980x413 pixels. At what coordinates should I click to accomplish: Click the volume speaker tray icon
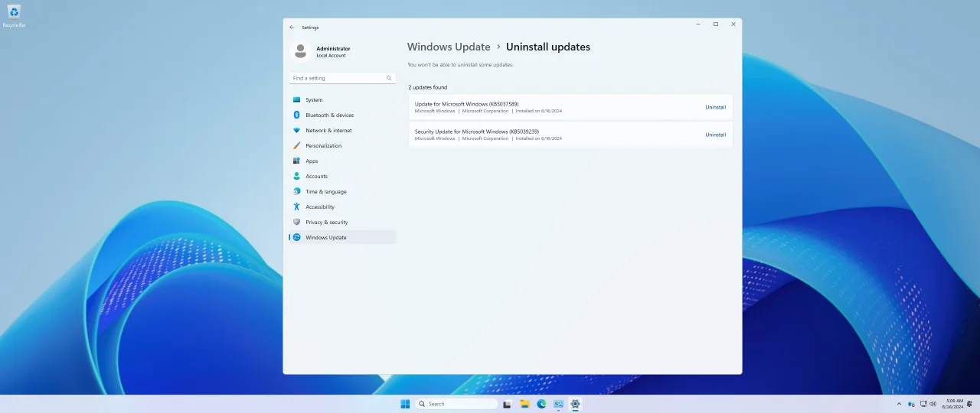(x=933, y=404)
